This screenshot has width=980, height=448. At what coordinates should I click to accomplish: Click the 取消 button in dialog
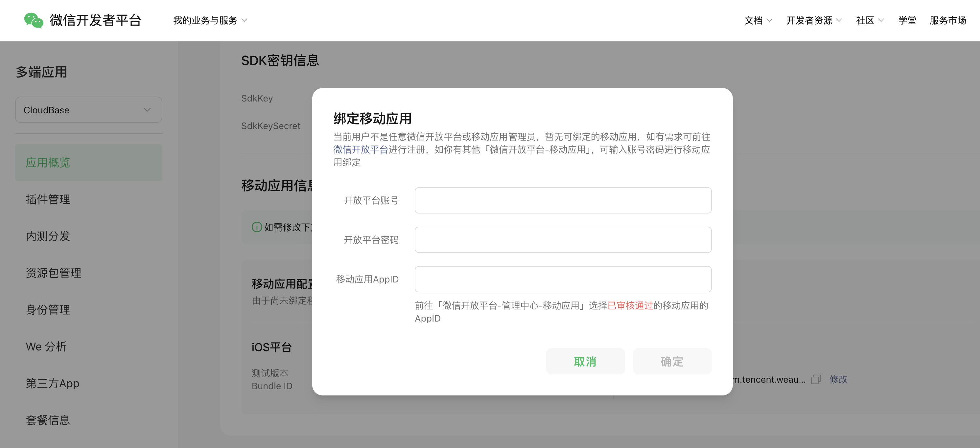point(585,361)
